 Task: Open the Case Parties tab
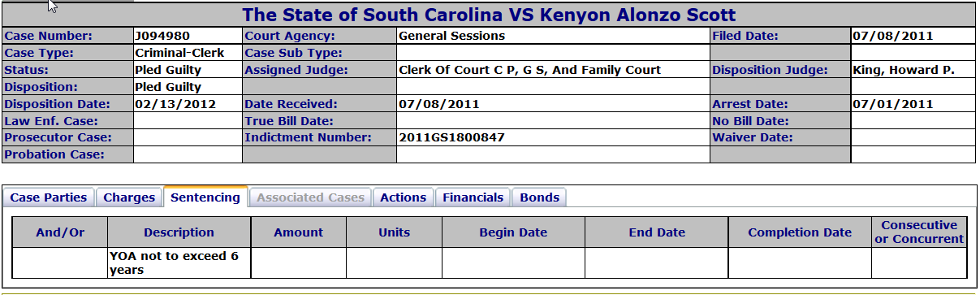pyautogui.click(x=50, y=197)
